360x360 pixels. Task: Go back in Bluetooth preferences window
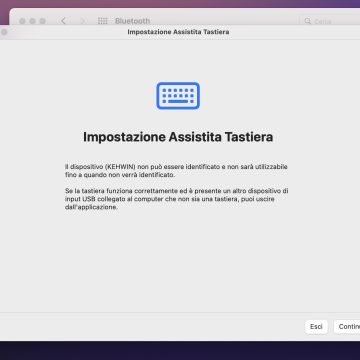[63, 21]
